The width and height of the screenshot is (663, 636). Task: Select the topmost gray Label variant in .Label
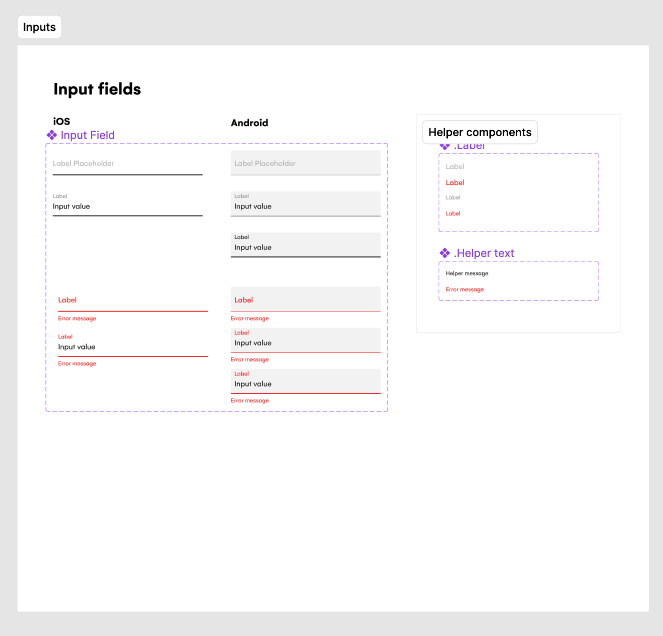pos(455,167)
